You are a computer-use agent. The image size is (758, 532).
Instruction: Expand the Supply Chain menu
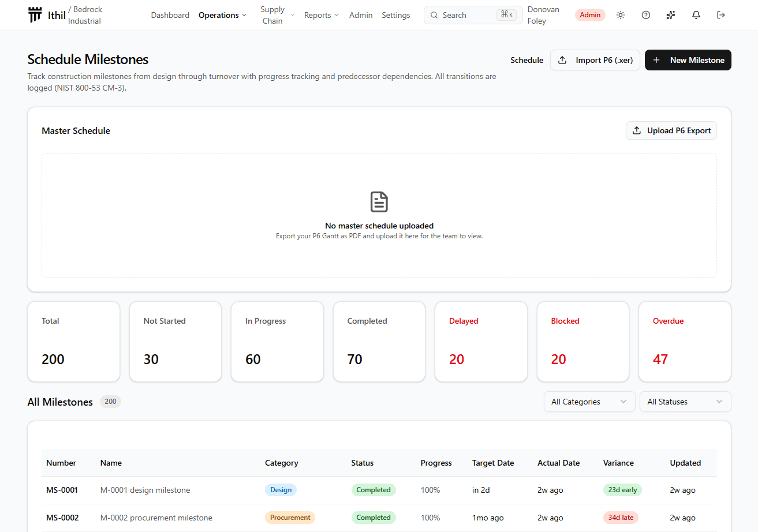pos(277,15)
